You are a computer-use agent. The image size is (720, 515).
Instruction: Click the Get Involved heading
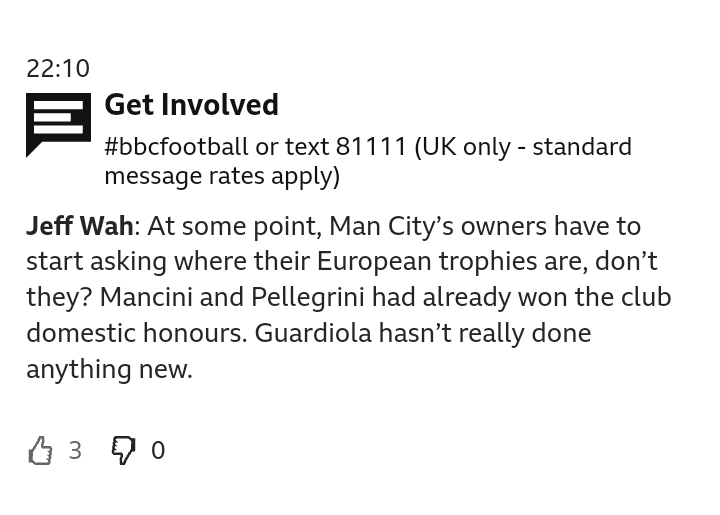pos(191,105)
